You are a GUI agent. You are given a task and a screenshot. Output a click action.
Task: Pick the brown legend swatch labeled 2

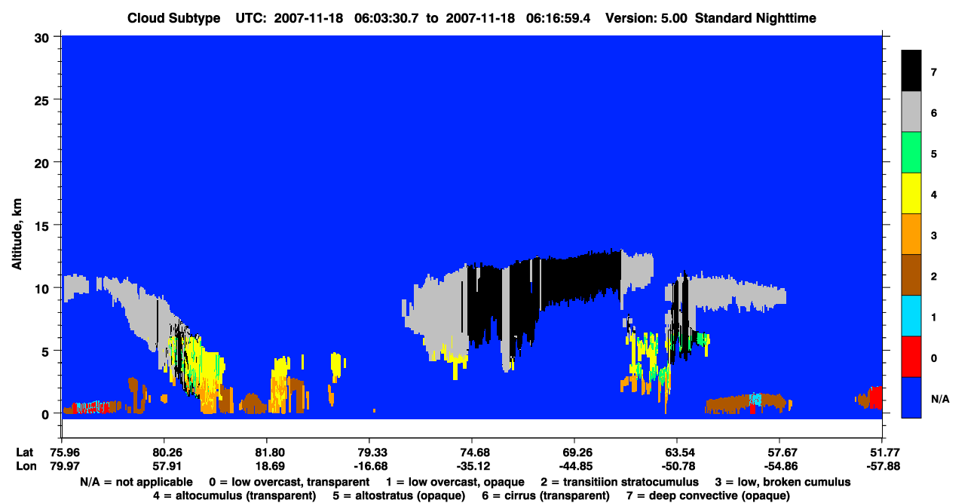pos(911,275)
